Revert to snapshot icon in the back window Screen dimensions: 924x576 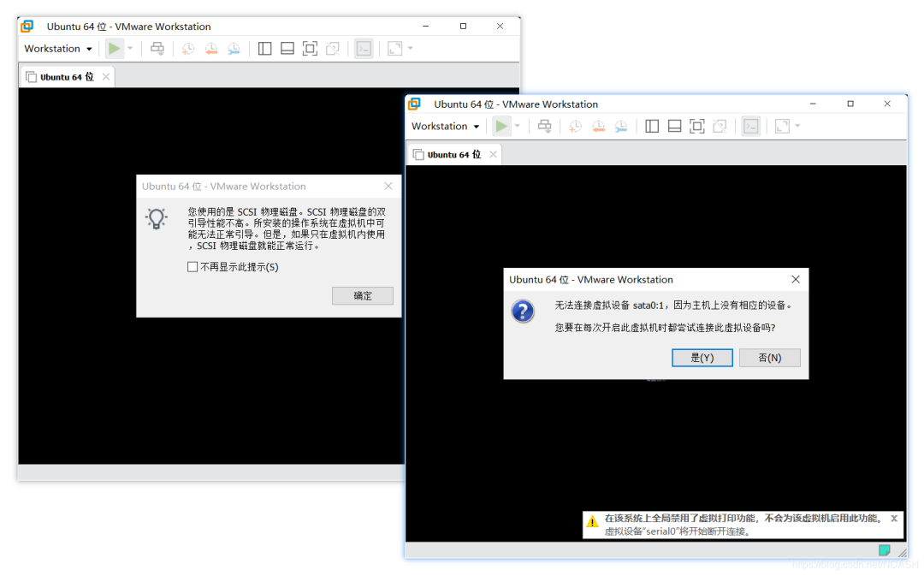click(211, 49)
